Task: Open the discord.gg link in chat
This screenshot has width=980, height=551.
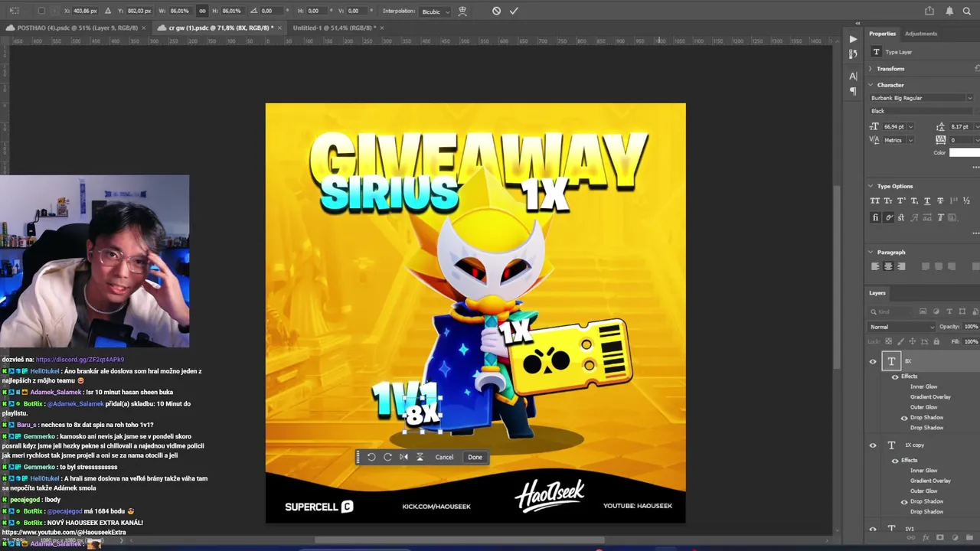Action: pyautogui.click(x=80, y=359)
